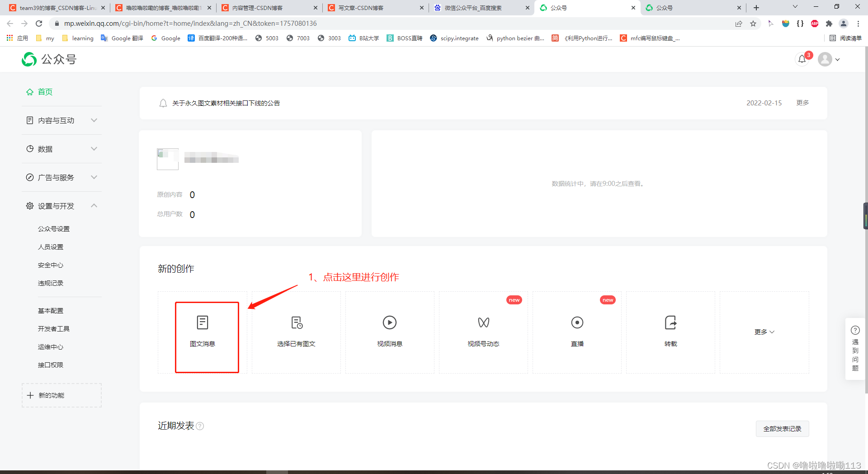Click the announcement bell icon
The height and width of the screenshot is (474, 868).
click(x=163, y=103)
